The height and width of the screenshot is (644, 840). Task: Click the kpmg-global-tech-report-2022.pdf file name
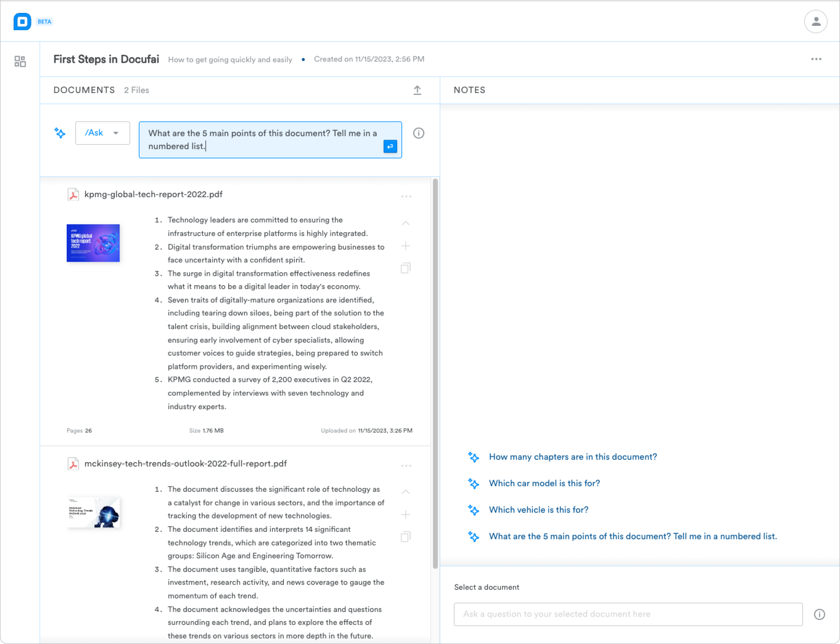pyautogui.click(x=153, y=194)
